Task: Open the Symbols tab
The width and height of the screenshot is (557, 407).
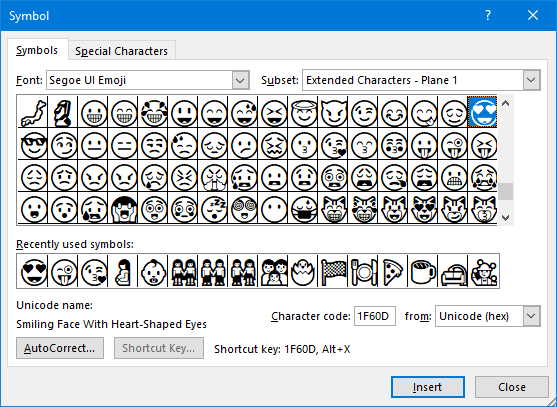Action: 37,50
